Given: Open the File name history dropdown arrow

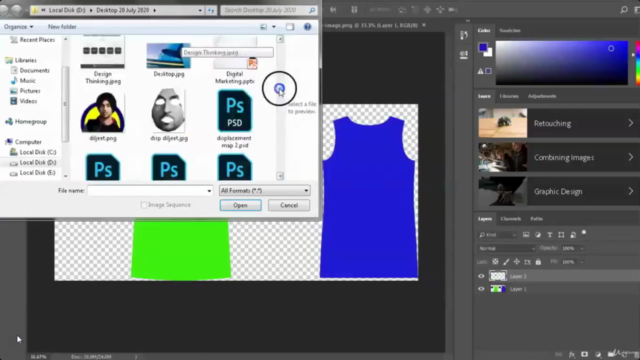Looking at the screenshot, I should pyautogui.click(x=209, y=191).
